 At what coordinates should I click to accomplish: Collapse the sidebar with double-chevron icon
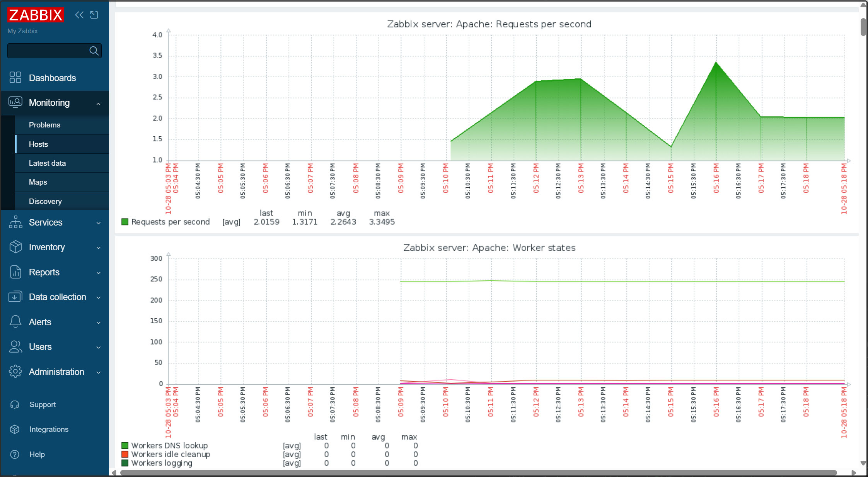(x=79, y=15)
